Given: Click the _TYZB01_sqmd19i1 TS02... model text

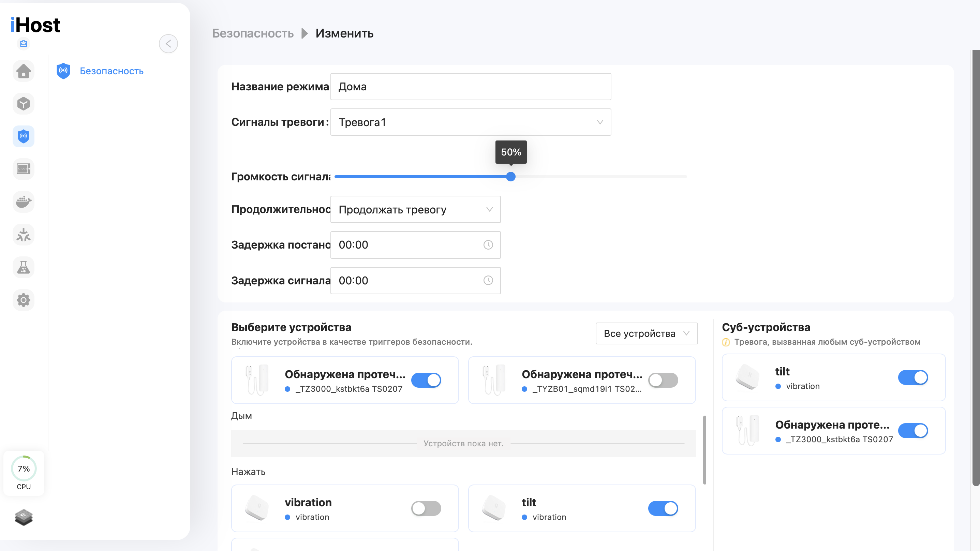Looking at the screenshot, I should (x=586, y=389).
